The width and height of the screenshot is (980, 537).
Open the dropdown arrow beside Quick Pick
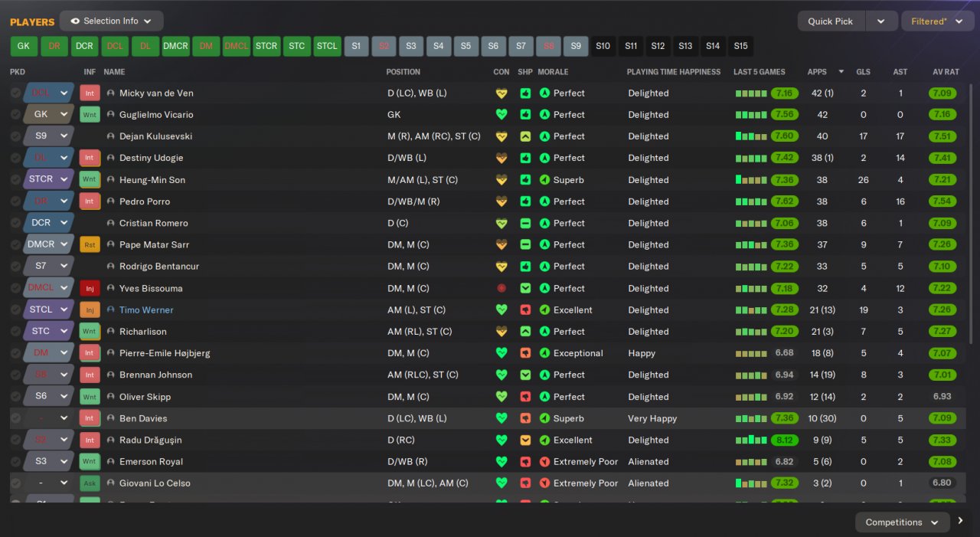[x=881, y=21]
